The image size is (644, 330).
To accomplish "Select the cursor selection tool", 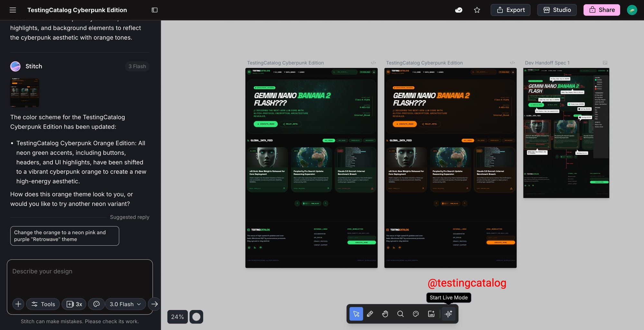I will (356, 314).
